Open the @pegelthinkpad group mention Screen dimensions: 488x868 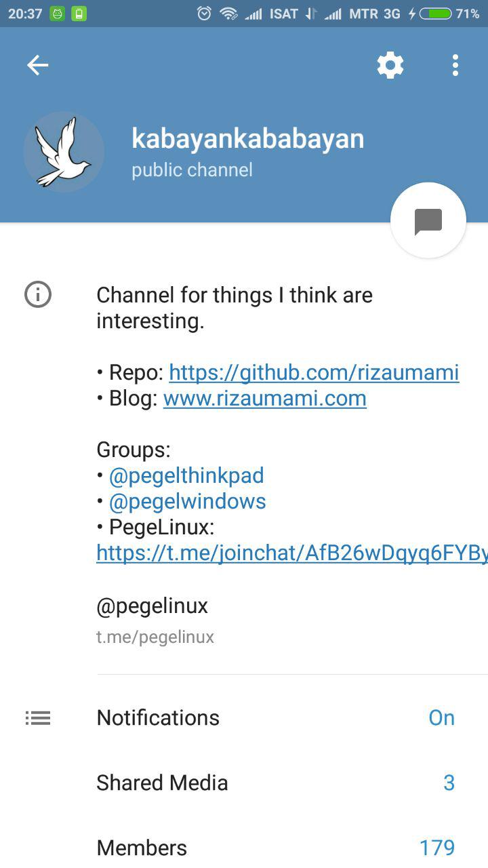pos(186,475)
